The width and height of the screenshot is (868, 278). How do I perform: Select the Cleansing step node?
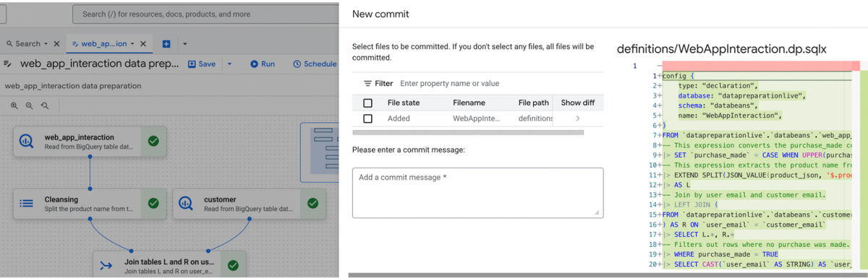pos(90,204)
